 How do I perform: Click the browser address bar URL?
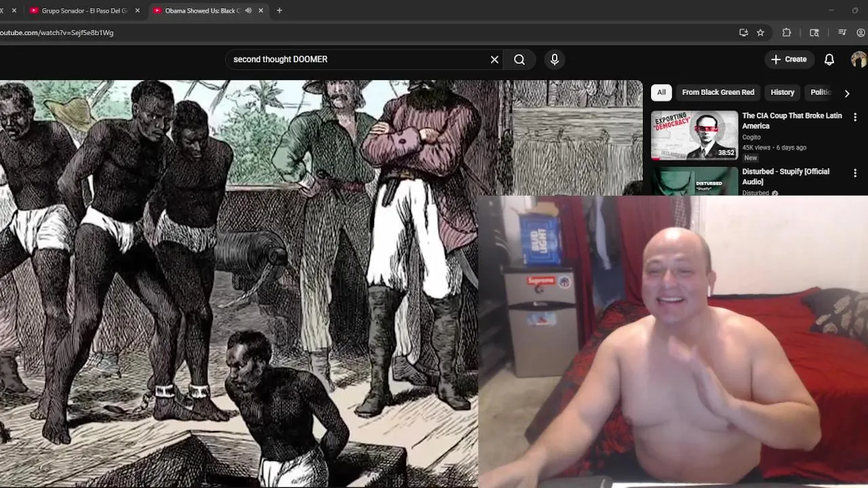(57, 33)
